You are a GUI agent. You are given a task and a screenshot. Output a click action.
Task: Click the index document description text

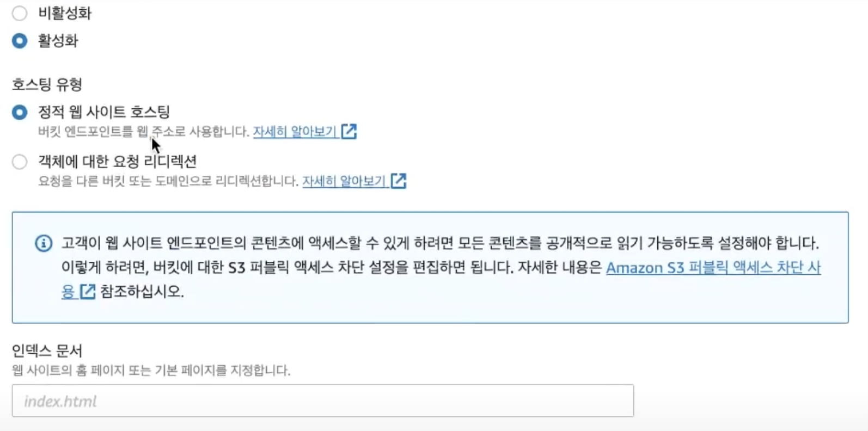151,371
